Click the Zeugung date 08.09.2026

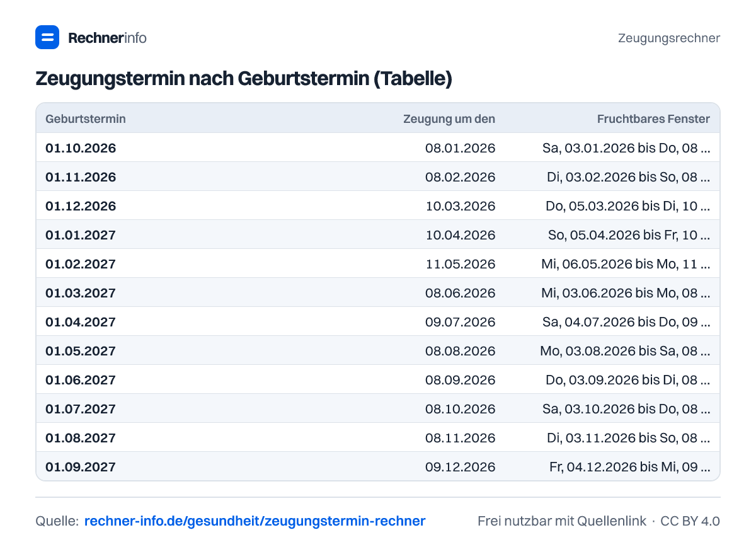click(x=461, y=380)
